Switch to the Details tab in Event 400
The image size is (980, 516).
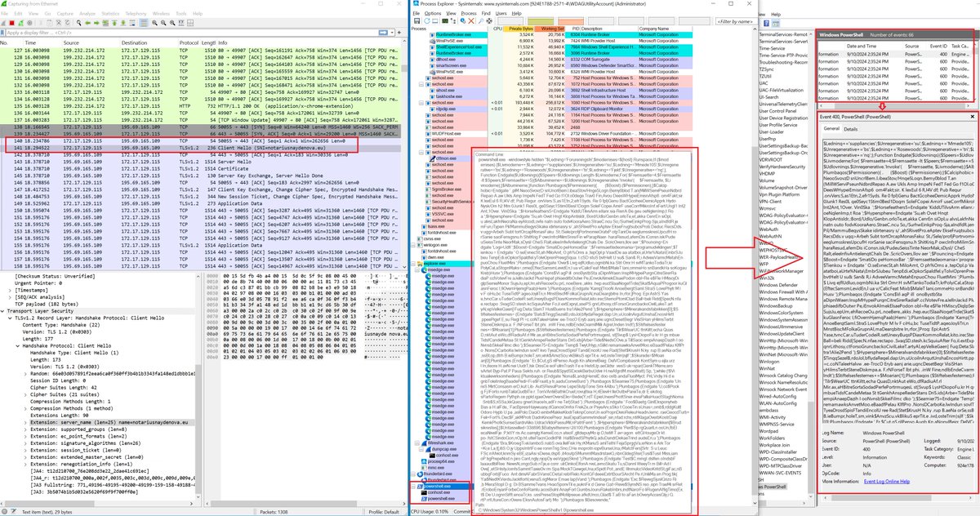[x=851, y=129]
